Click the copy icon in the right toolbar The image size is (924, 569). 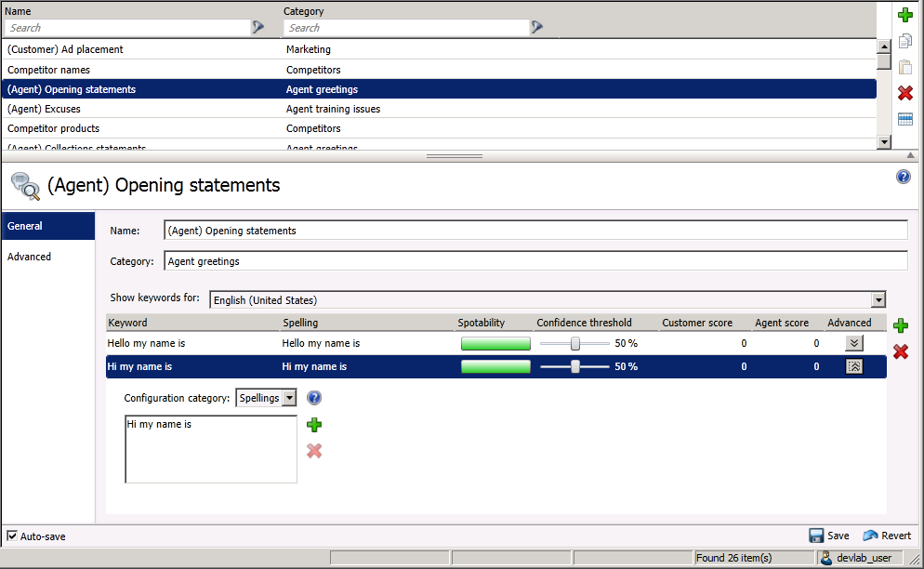click(x=904, y=41)
